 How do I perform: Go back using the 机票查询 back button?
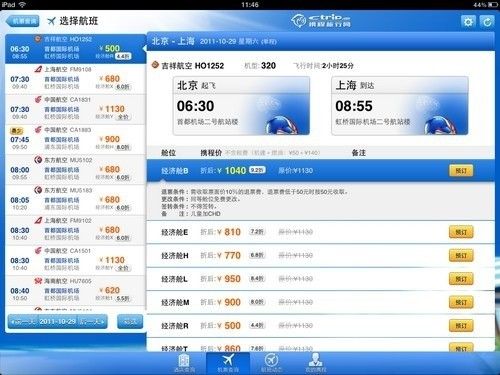pyautogui.click(x=23, y=21)
